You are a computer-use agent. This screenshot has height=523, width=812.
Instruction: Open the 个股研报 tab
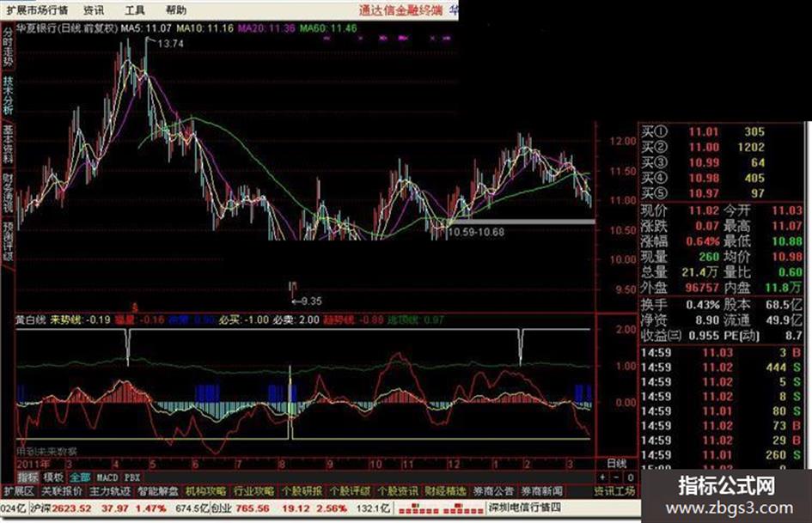tap(302, 491)
